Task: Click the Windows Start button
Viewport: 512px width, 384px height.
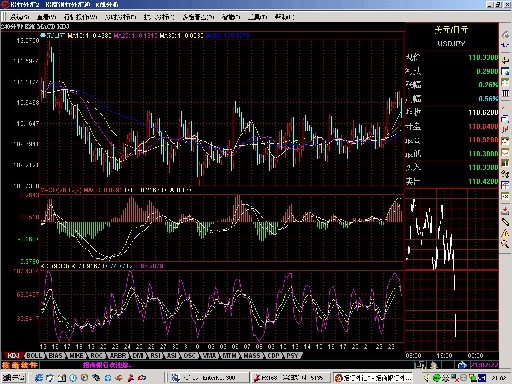Action: click(x=14, y=378)
